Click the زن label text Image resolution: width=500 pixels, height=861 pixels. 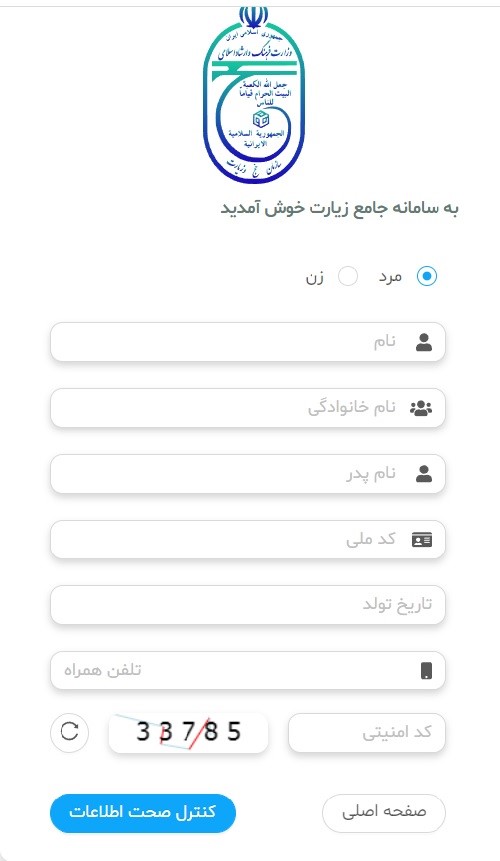point(314,277)
